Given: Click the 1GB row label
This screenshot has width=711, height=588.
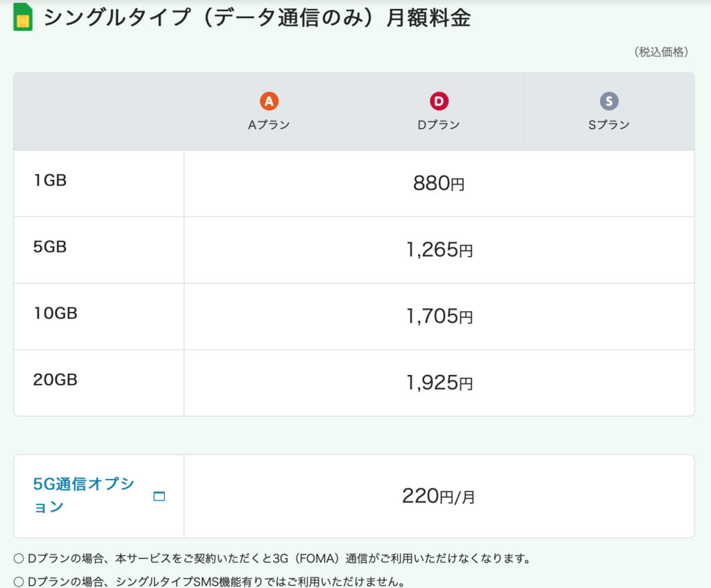Looking at the screenshot, I should click(x=50, y=180).
